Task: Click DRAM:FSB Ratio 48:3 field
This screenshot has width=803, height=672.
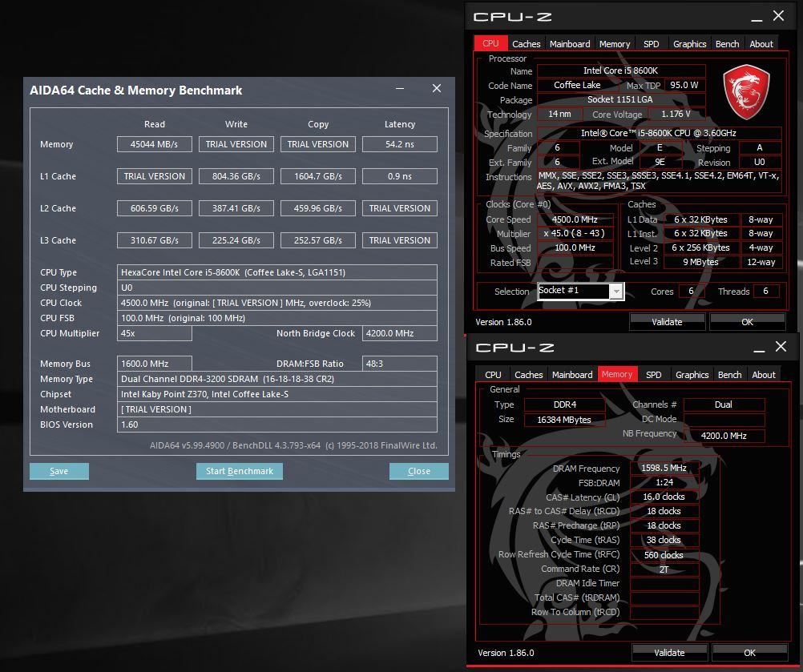Action: [x=399, y=364]
